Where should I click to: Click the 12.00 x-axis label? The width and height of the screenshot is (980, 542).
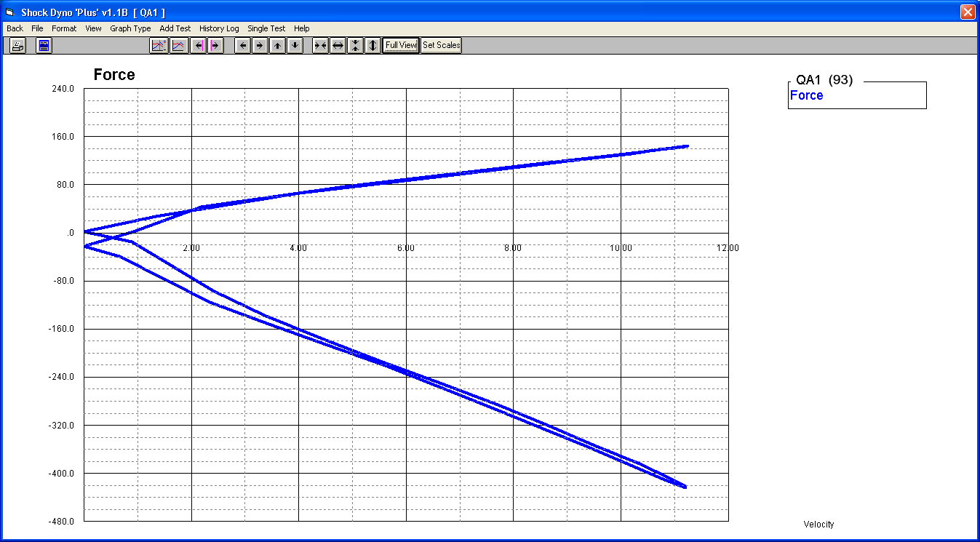click(x=728, y=248)
